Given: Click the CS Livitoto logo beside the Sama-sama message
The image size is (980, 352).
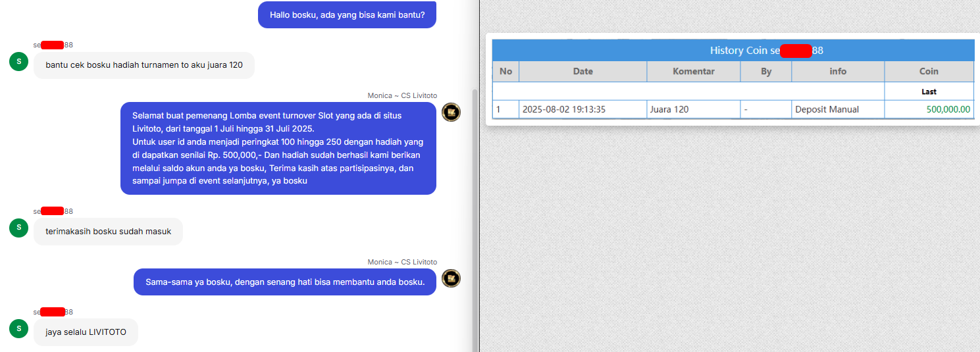Looking at the screenshot, I should [451, 278].
